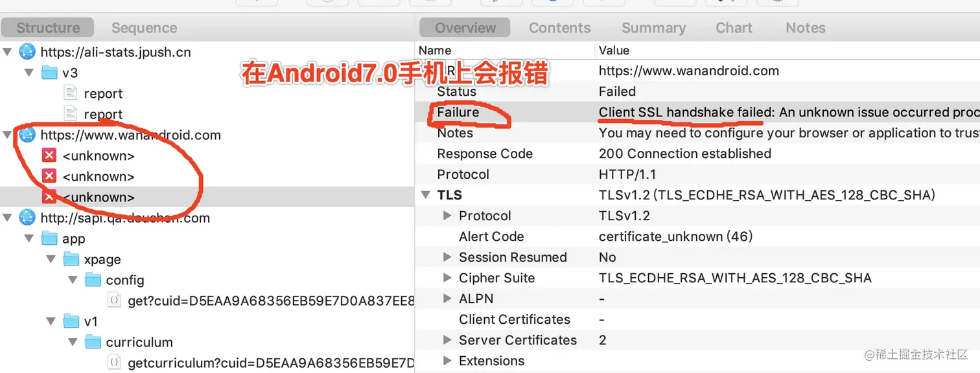Click the JSON icon beside get?cuid request

pos(114,299)
